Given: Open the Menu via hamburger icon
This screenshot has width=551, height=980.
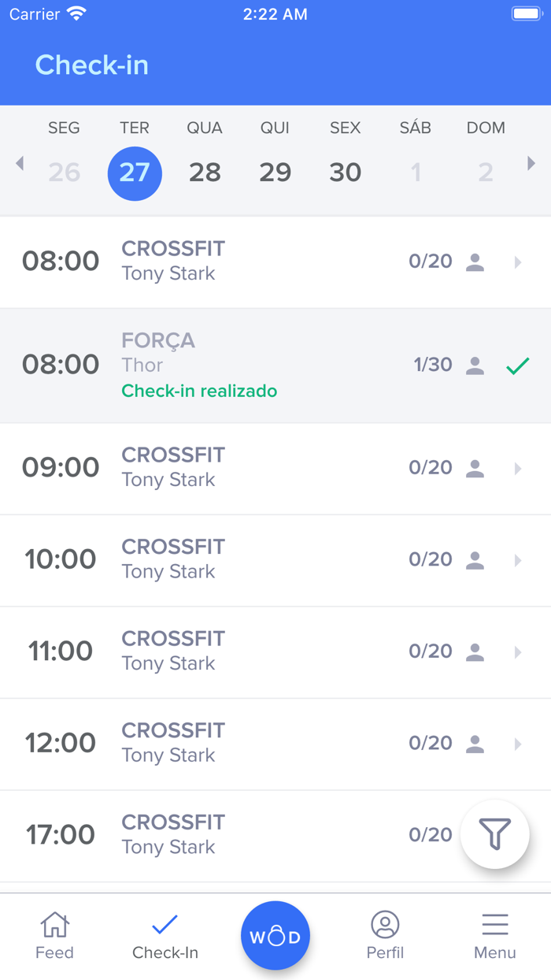Looking at the screenshot, I should click(x=494, y=923).
